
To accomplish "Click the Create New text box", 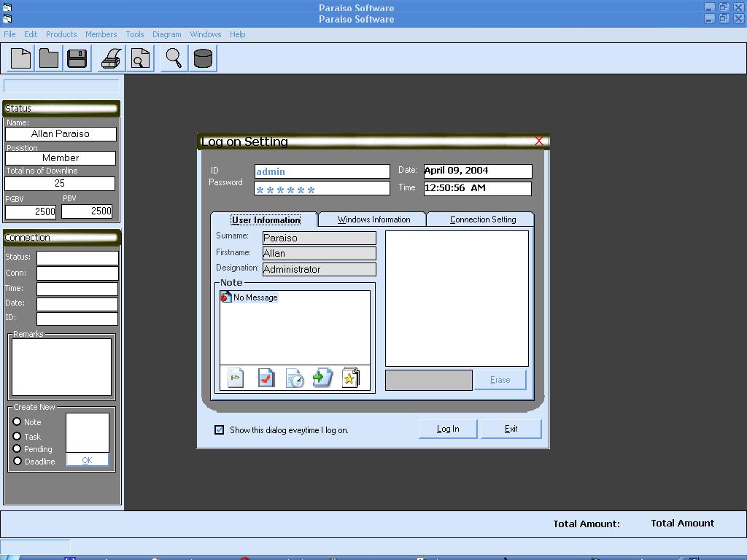I will (88, 432).
